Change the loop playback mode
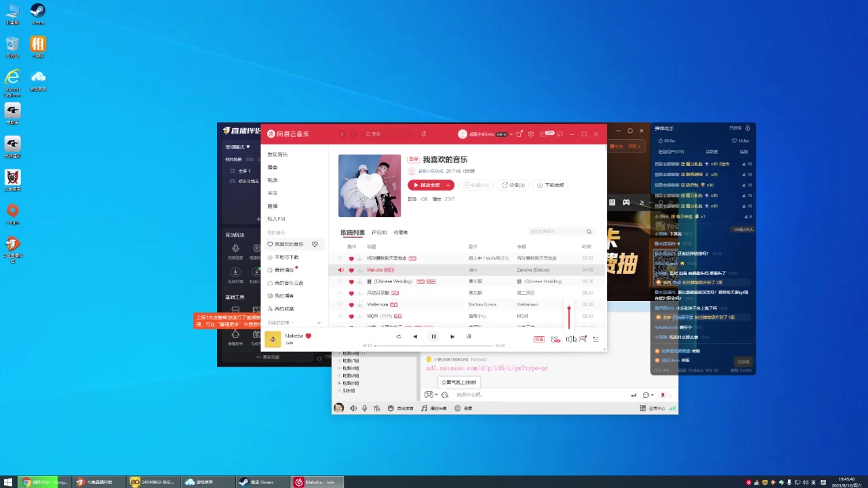Image resolution: width=868 pixels, height=488 pixels. pos(399,336)
